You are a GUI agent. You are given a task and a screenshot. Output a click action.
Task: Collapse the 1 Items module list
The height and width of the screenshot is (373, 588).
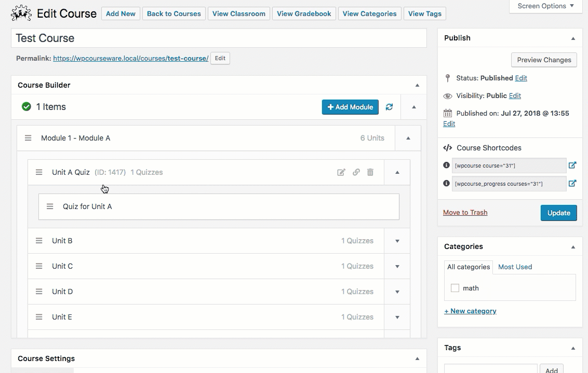tap(414, 107)
